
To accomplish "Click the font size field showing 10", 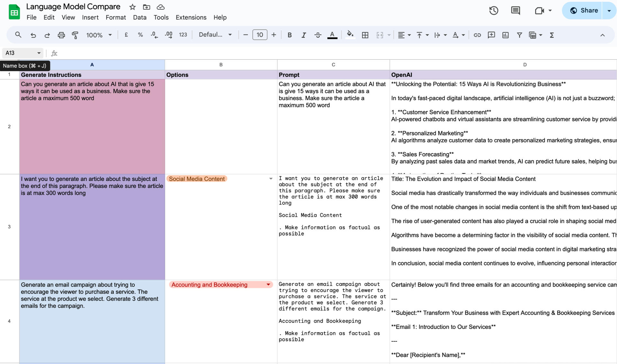I will click(260, 35).
